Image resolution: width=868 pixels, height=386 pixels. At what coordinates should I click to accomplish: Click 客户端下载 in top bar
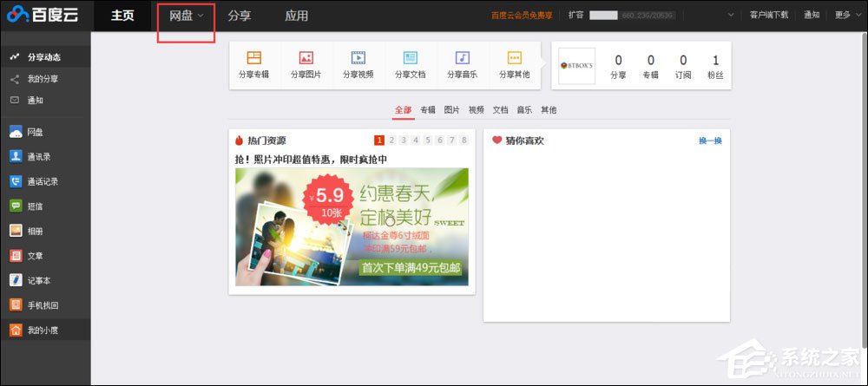click(x=769, y=15)
